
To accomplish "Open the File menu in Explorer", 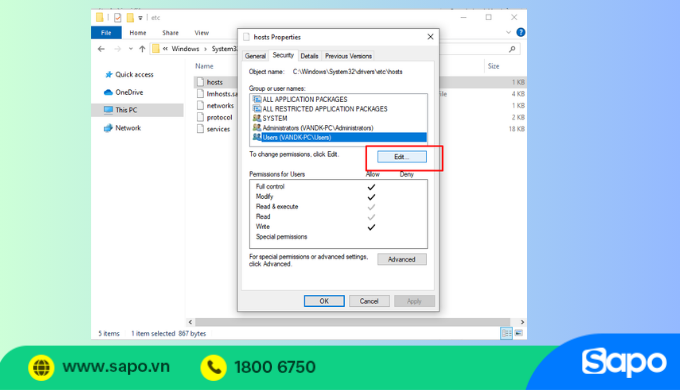I will [106, 33].
